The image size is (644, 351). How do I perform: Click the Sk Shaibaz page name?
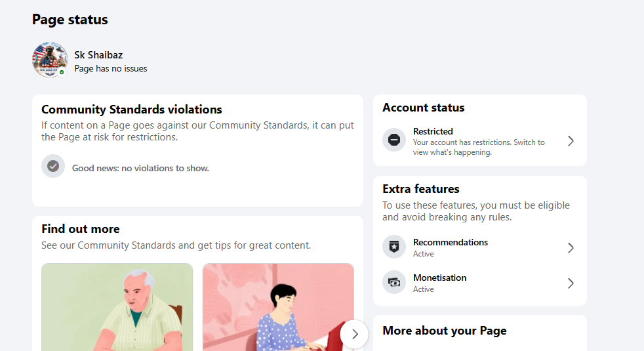click(98, 55)
